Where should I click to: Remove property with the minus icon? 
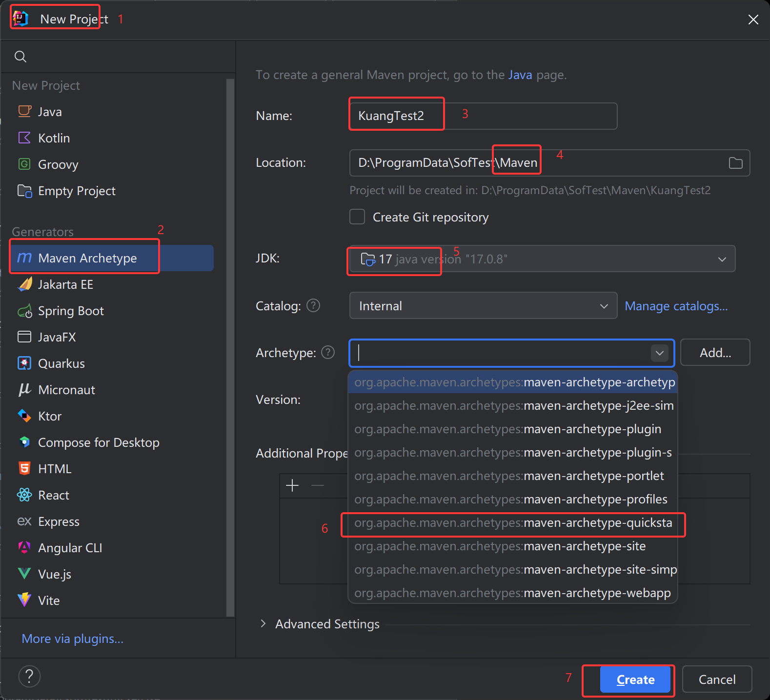(318, 485)
